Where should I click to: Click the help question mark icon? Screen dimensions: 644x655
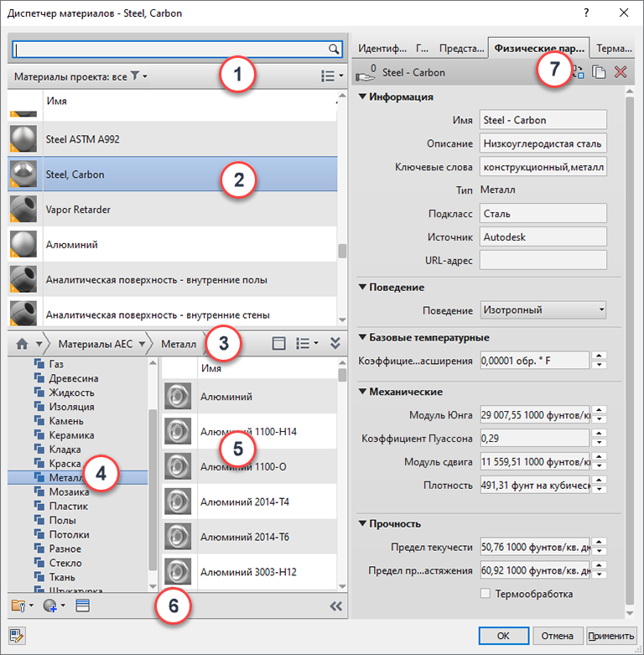586,13
